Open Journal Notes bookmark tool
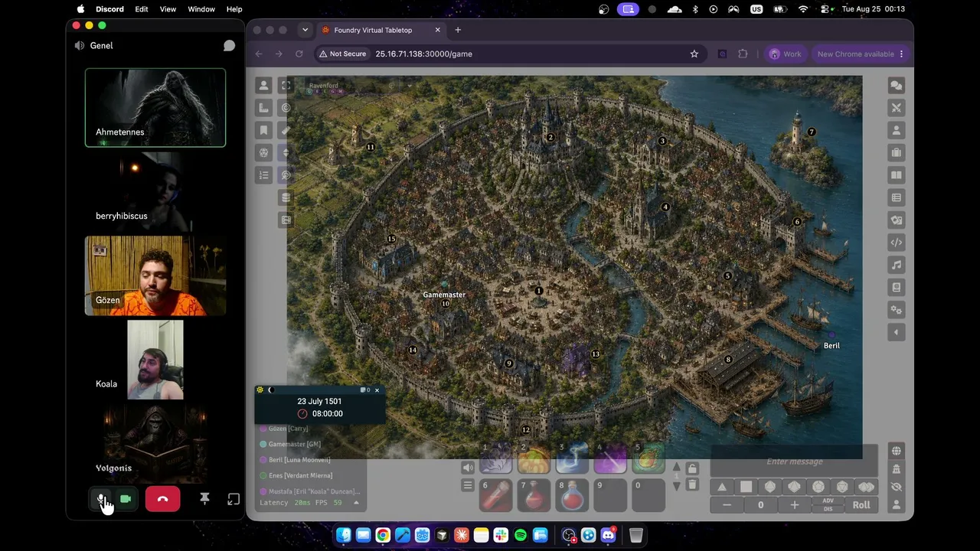The width and height of the screenshot is (980, 551). click(263, 130)
